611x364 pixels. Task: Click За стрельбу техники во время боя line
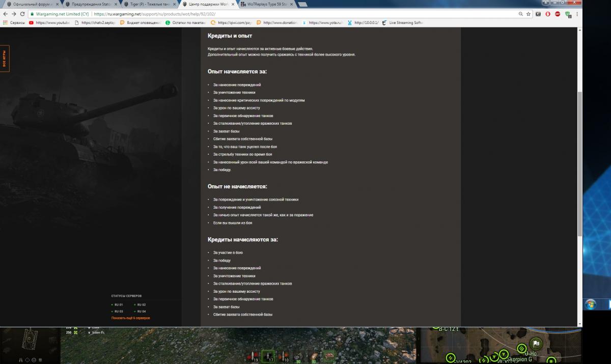(242, 154)
